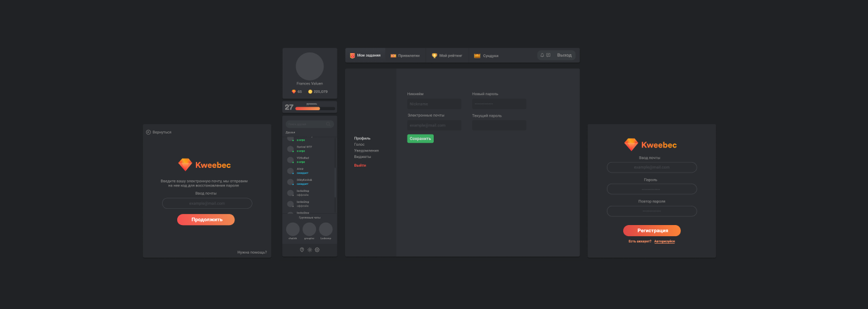Toggle the sun brightness icon below group chats
Screen dimensions: 868x309
(x=310, y=250)
